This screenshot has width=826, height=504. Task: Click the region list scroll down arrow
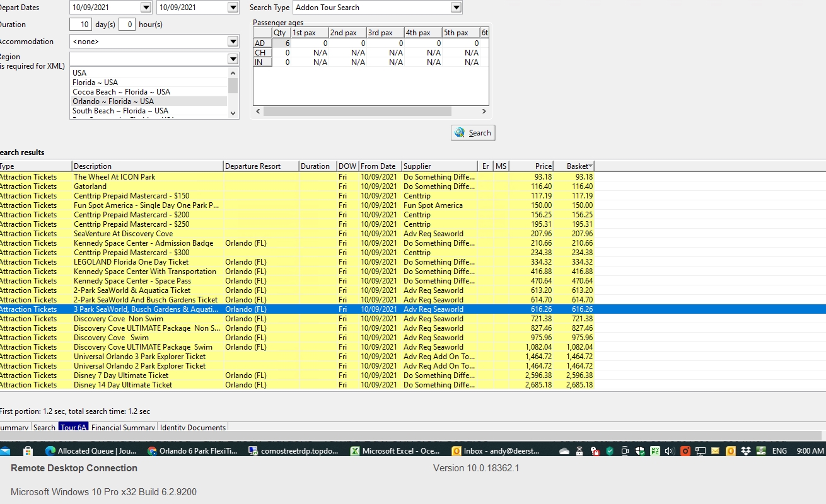click(233, 113)
